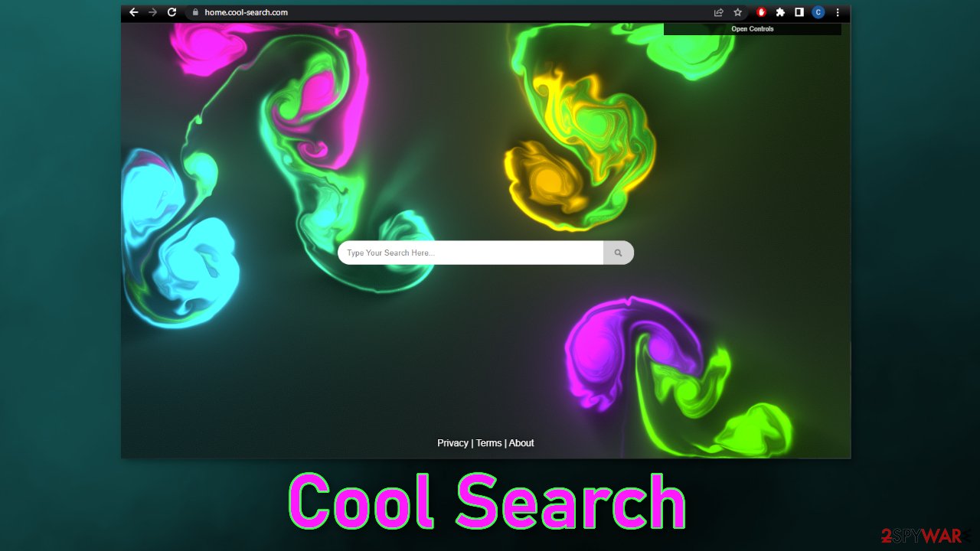
Task: Open the Terms page link
Action: (488, 442)
